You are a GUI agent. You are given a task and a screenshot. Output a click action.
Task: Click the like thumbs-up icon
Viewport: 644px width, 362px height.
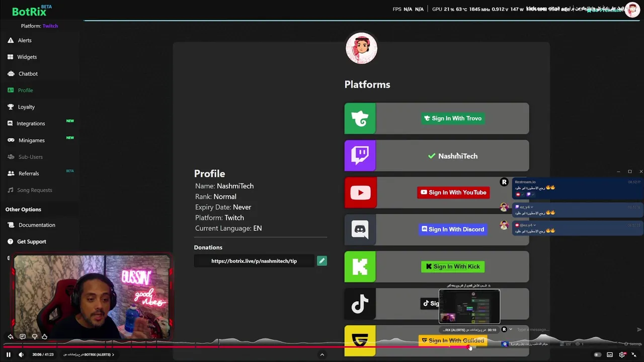click(44, 336)
